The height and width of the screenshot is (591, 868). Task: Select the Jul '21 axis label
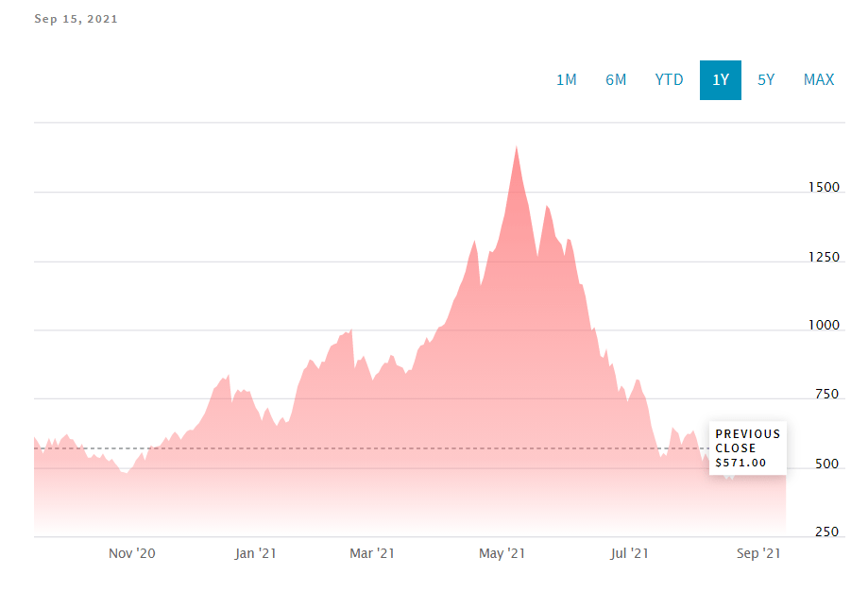click(x=627, y=553)
